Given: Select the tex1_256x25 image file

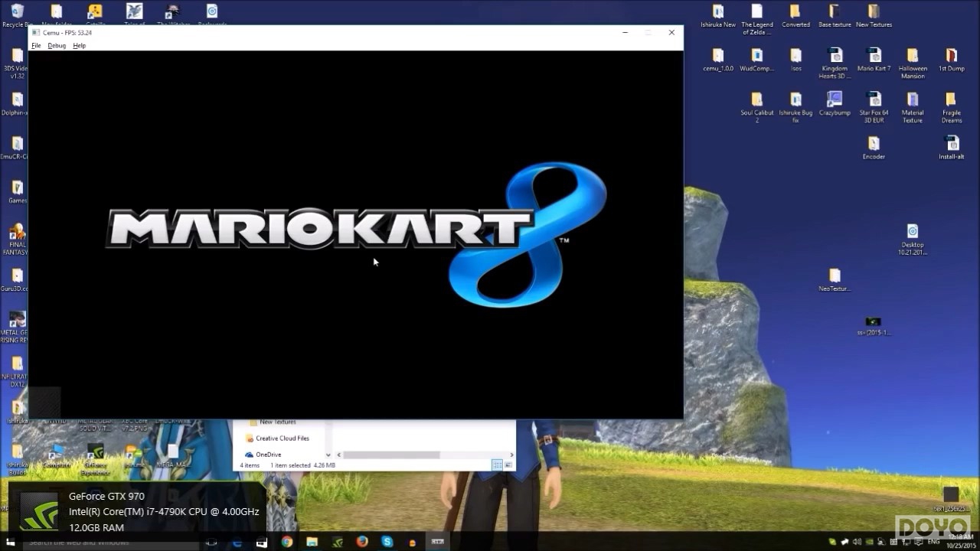Looking at the screenshot, I should pos(950,499).
